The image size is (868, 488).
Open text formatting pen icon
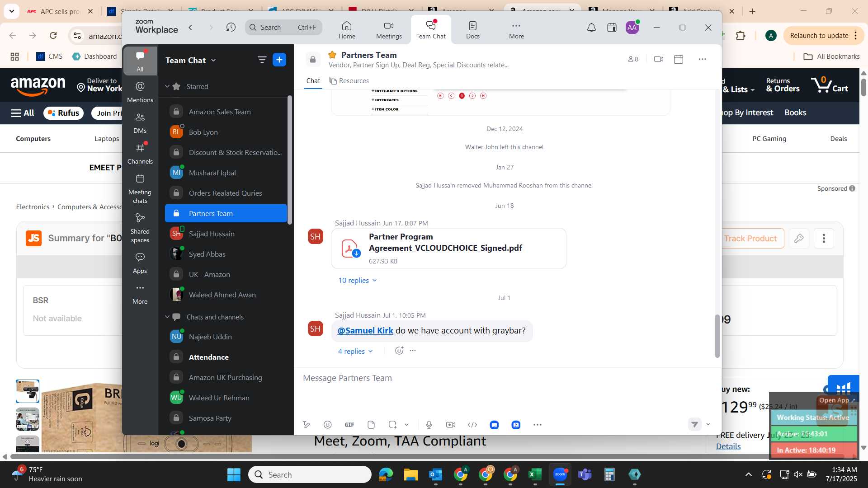coord(306,425)
